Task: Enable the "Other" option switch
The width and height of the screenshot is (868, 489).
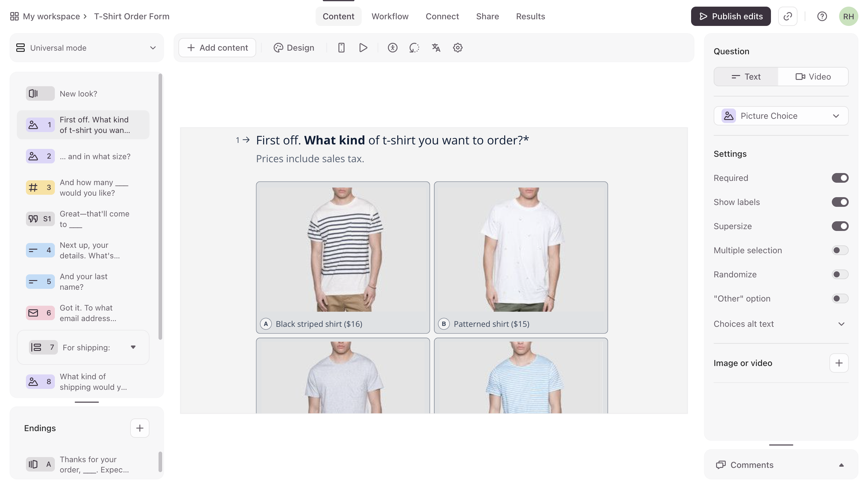Action: [840, 298]
